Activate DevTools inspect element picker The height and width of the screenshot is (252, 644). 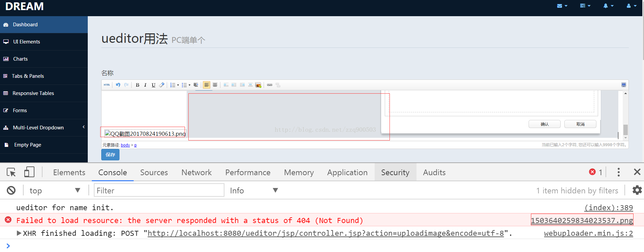tap(11, 172)
